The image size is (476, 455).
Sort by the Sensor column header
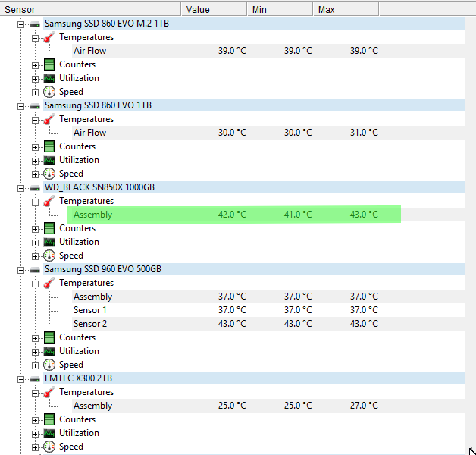(90, 9)
